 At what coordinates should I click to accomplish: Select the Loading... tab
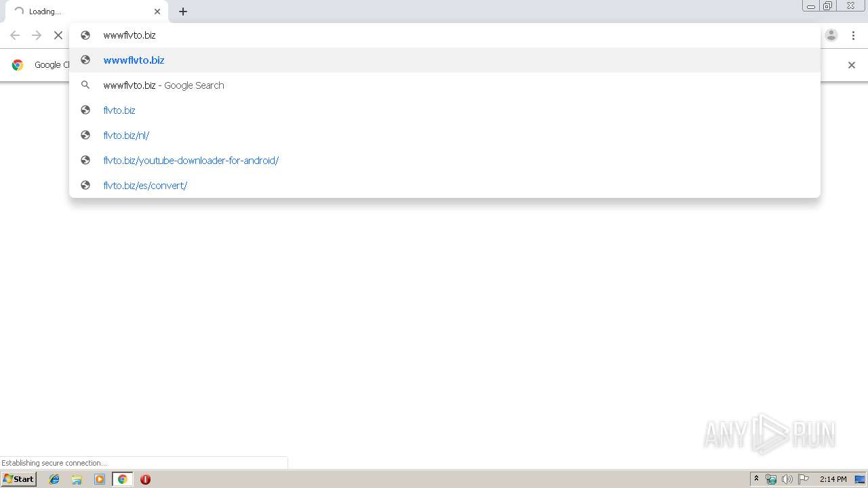tap(86, 12)
